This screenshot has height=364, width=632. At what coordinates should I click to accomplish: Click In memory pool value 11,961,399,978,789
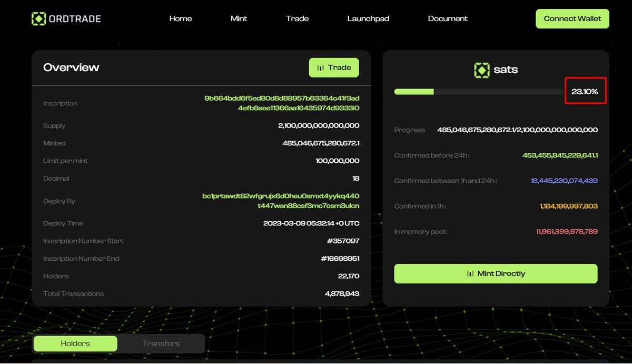pyautogui.click(x=567, y=231)
